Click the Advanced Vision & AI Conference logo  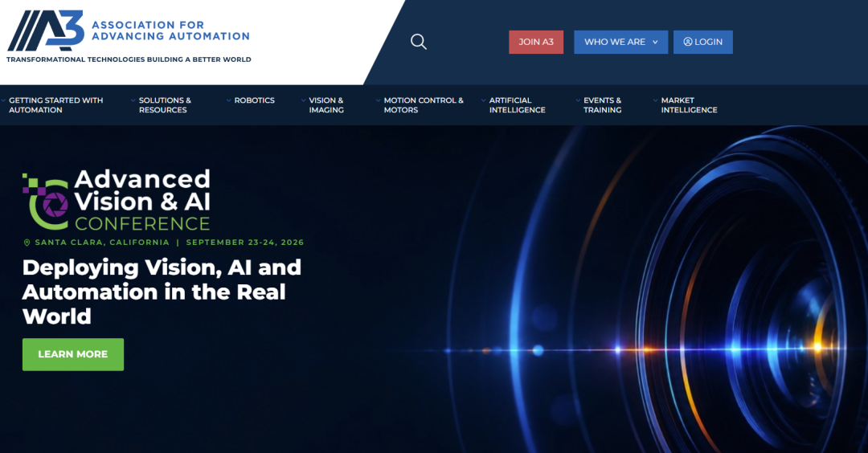click(117, 200)
